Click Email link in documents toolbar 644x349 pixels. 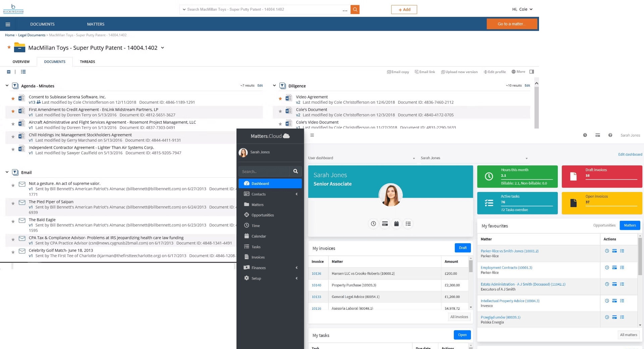425,72
